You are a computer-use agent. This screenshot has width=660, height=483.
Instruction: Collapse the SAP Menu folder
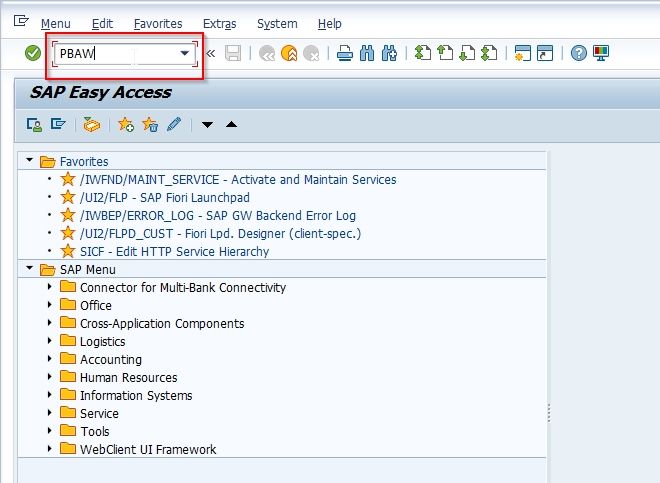point(29,268)
